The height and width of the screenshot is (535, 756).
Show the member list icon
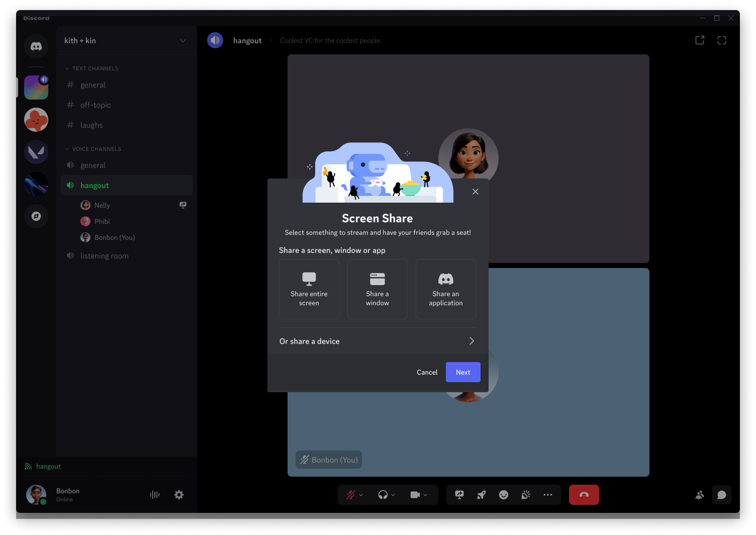click(x=700, y=495)
